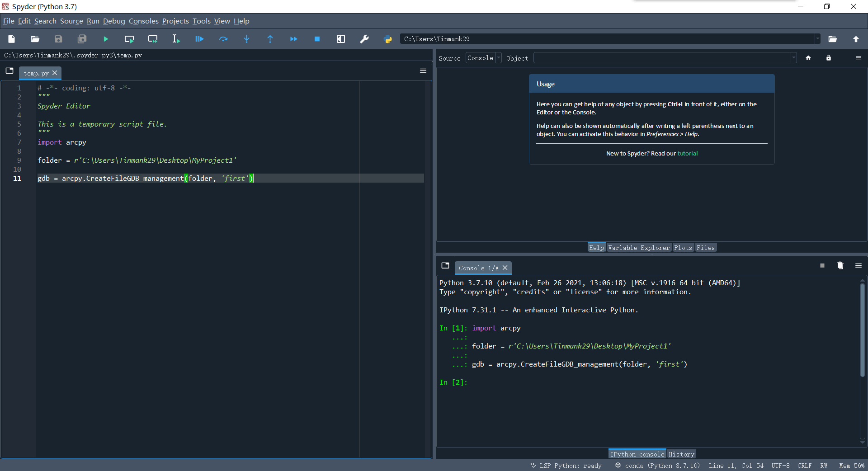Click the console vertical scrollbar
Screen dimensions: 868x471
pos(863,330)
